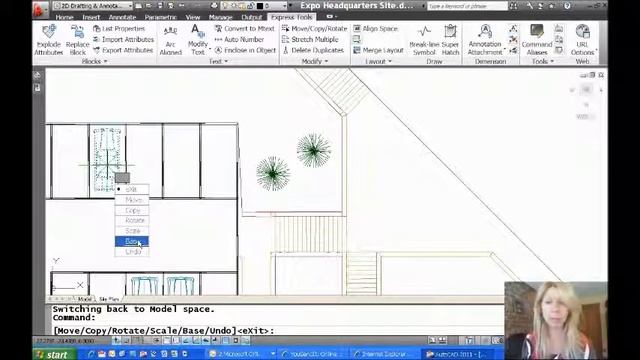Image resolution: width=640 pixels, height=360 pixels.
Task: Click Merge Layout
Action: click(x=378, y=50)
